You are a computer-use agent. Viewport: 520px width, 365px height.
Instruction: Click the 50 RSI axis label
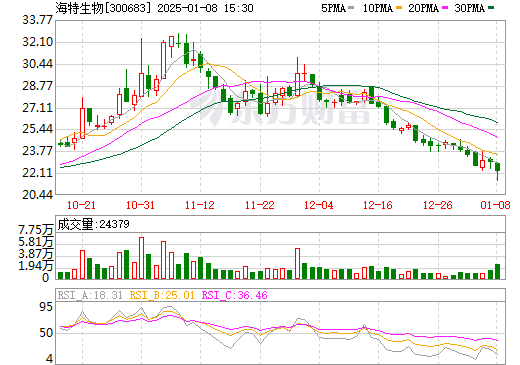46,333
